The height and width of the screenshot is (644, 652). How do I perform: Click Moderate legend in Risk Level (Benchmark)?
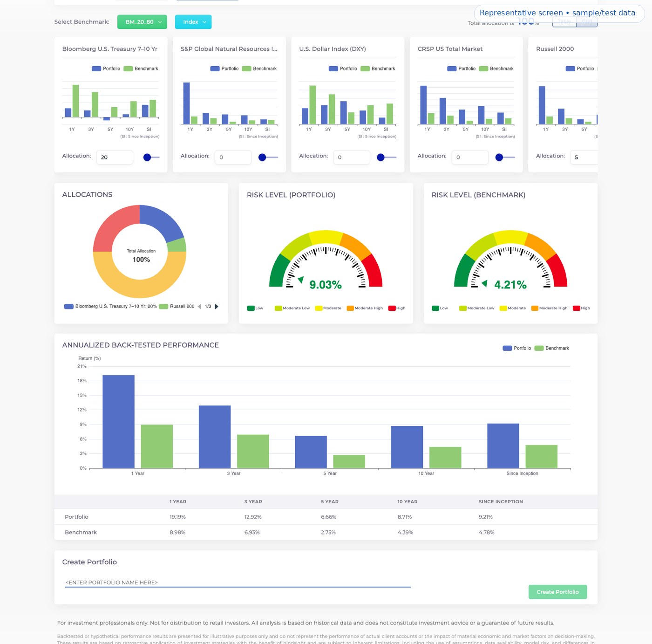pyautogui.click(x=513, y=308)
